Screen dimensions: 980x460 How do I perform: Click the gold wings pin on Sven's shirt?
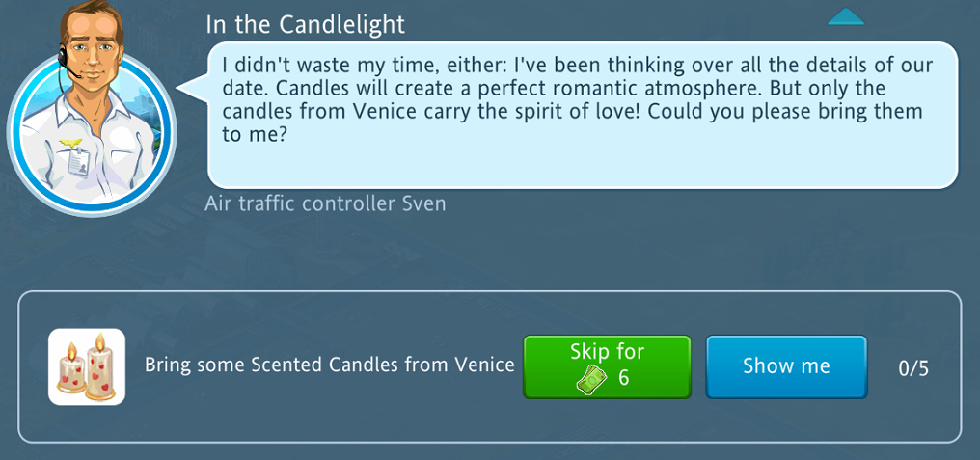(x=70, y=145)
